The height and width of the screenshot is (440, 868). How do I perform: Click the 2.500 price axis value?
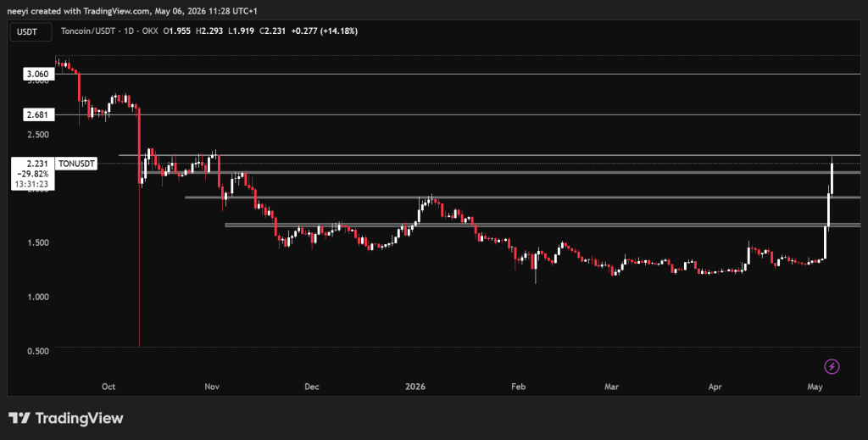[38, 135]
